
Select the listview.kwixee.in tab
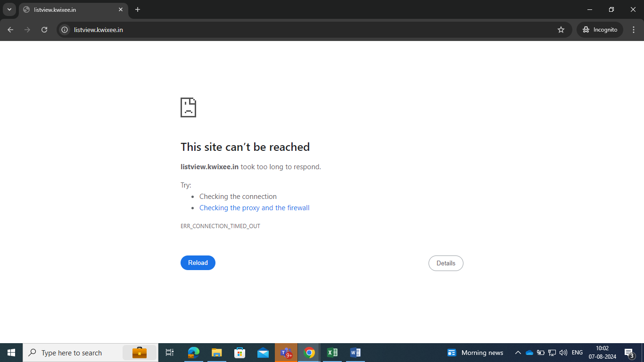(x=73, y=10)
